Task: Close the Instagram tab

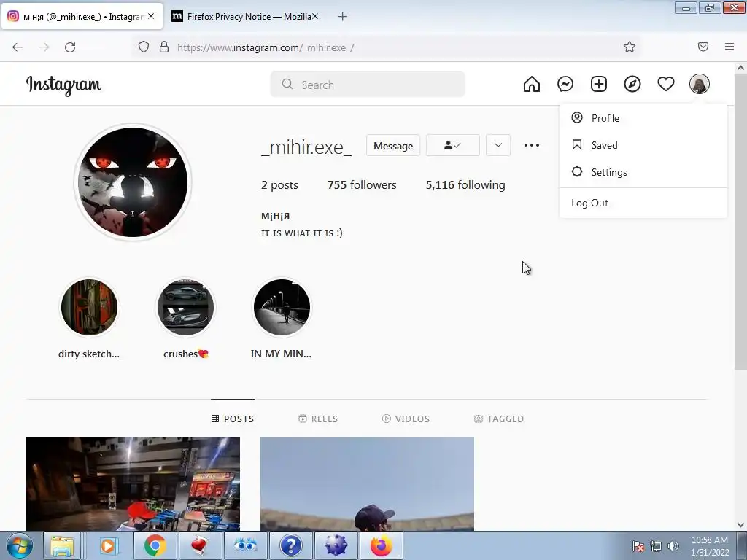Action: [151, 16]
